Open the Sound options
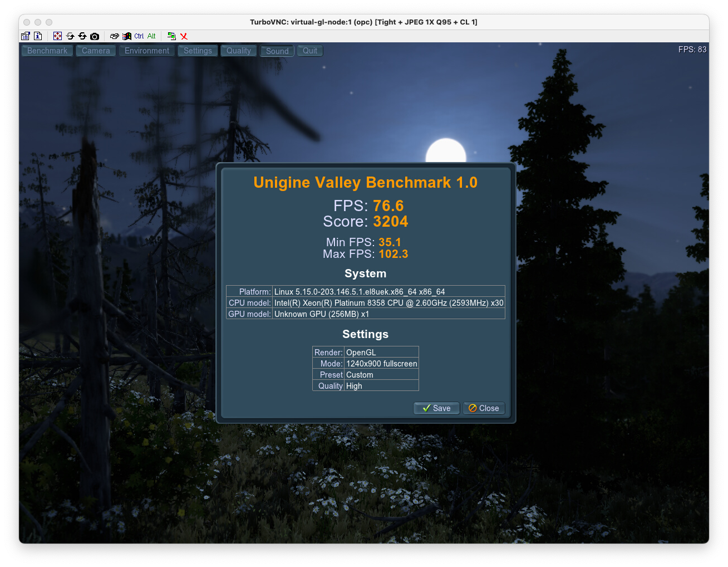Image resolution: width=728 pixels, height=567 pixels. click(277, 51)
